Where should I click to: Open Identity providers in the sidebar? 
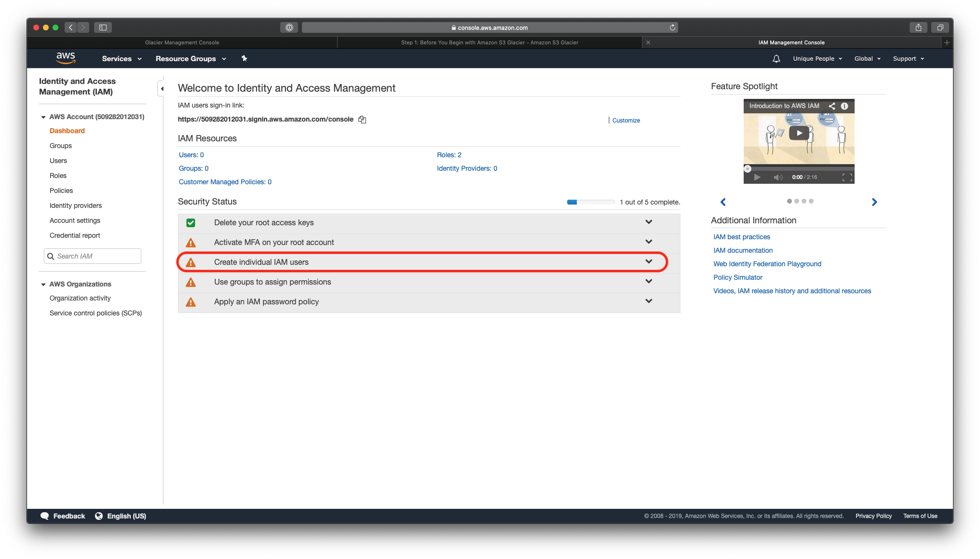click(76, 205)
